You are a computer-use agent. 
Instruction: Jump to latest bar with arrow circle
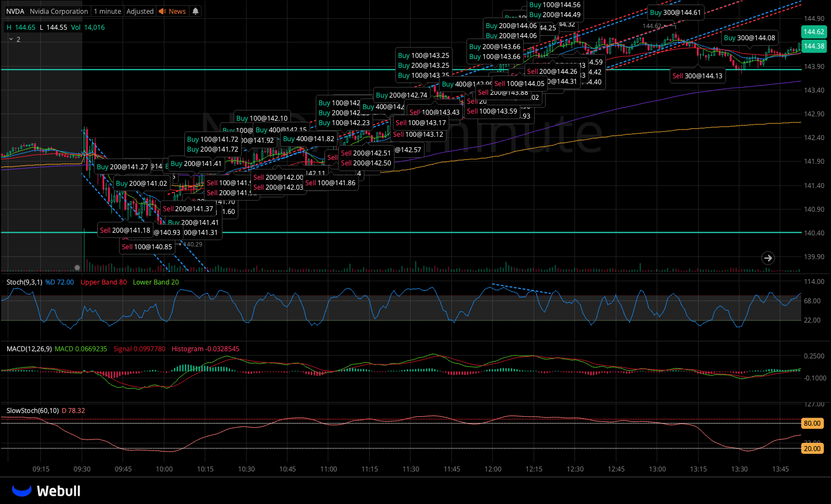pyautogui.click(x=768, y=258)
